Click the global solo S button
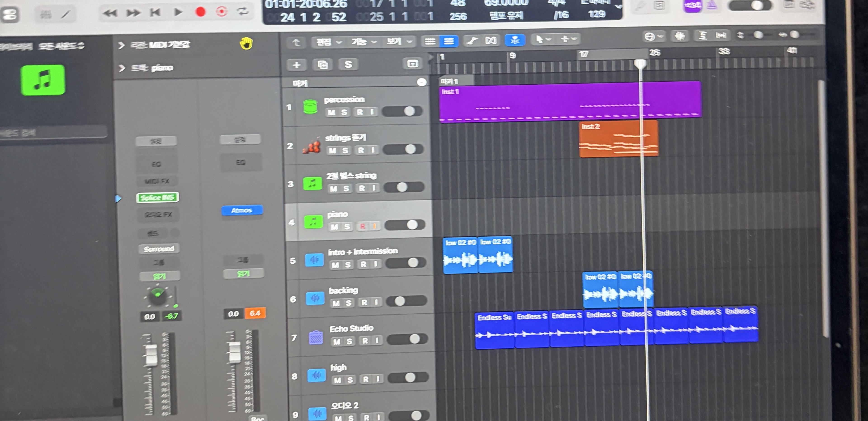This screenshot has width=868, height=421. [348, 64]
